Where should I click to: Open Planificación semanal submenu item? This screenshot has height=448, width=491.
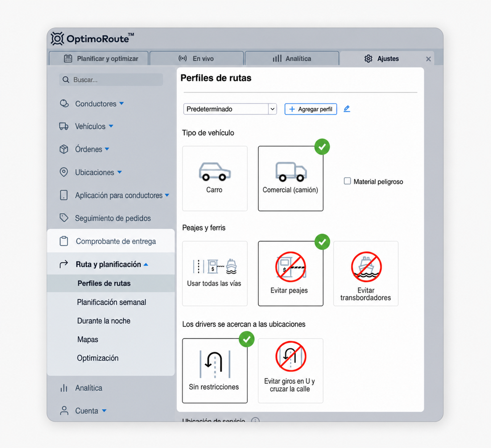pos(112,302)
